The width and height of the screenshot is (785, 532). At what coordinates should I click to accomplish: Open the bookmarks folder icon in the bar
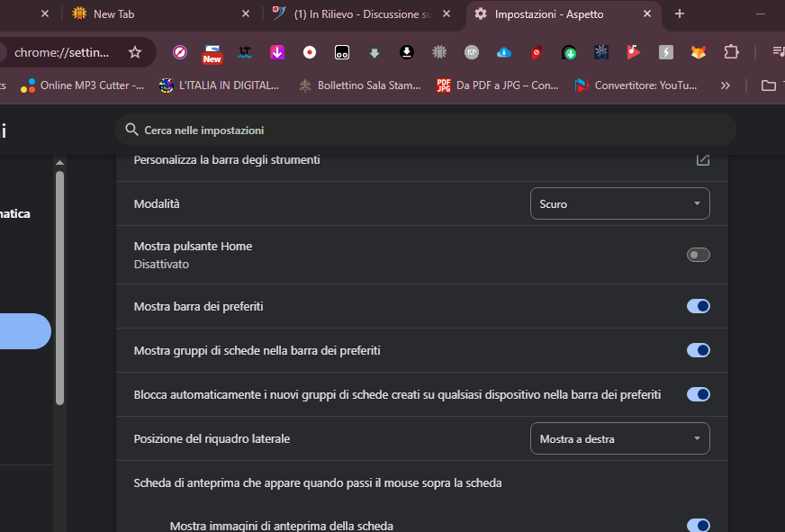(769, 86)
